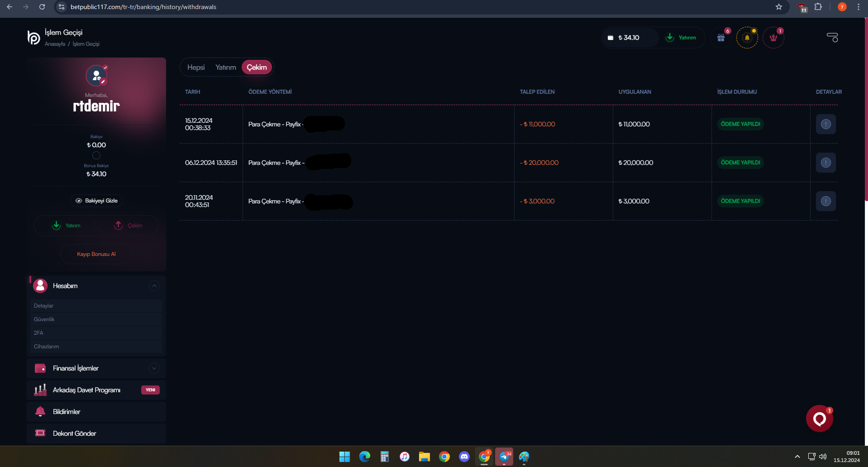Expand the Finansal İşlemler section
Image resolution: width=868 pixels, height=467 pixels.
(x=154, y=368)
